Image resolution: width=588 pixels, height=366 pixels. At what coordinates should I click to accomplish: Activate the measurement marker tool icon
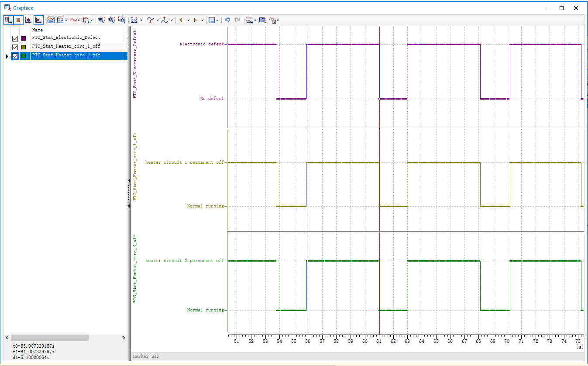[x=28, y=20]
